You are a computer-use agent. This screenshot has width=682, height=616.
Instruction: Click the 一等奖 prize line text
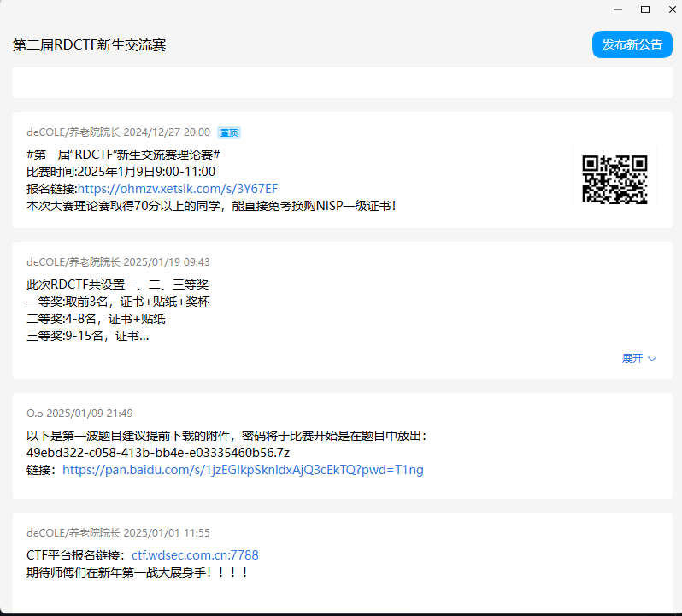pos(118,302)
